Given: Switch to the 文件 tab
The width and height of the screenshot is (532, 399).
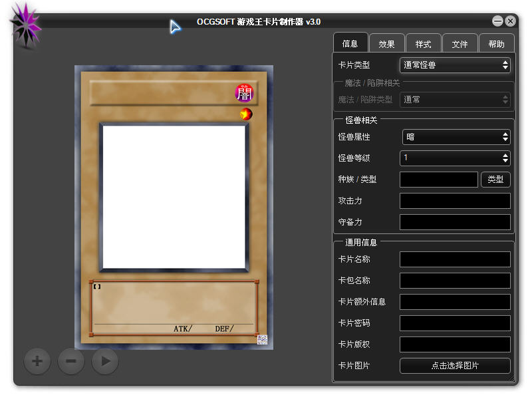Looking at the screenshot, I should tap(460, 44).
